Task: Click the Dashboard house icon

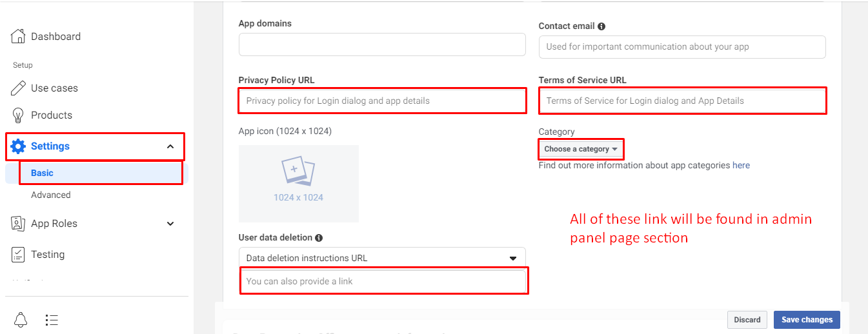Action: (x=18, y=36)
